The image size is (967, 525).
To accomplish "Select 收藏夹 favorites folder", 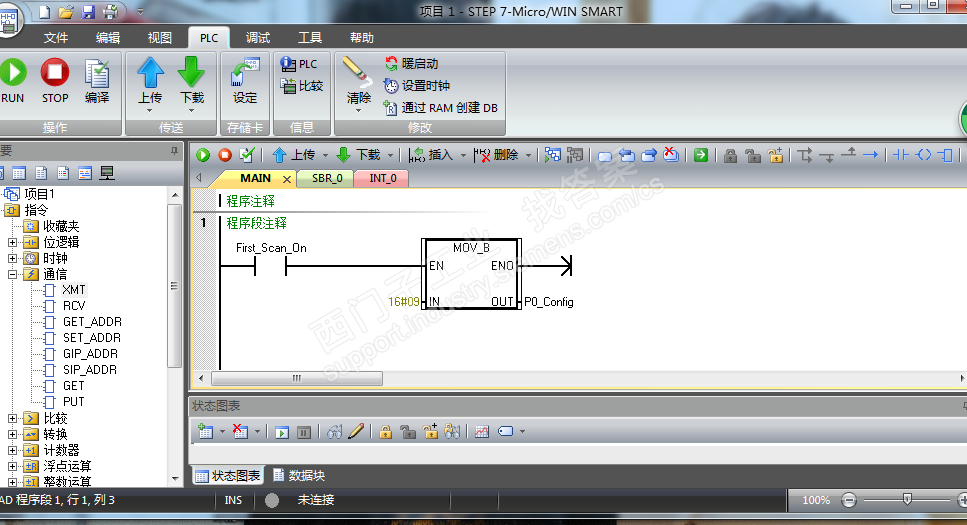I will click(x=60, y=226).
